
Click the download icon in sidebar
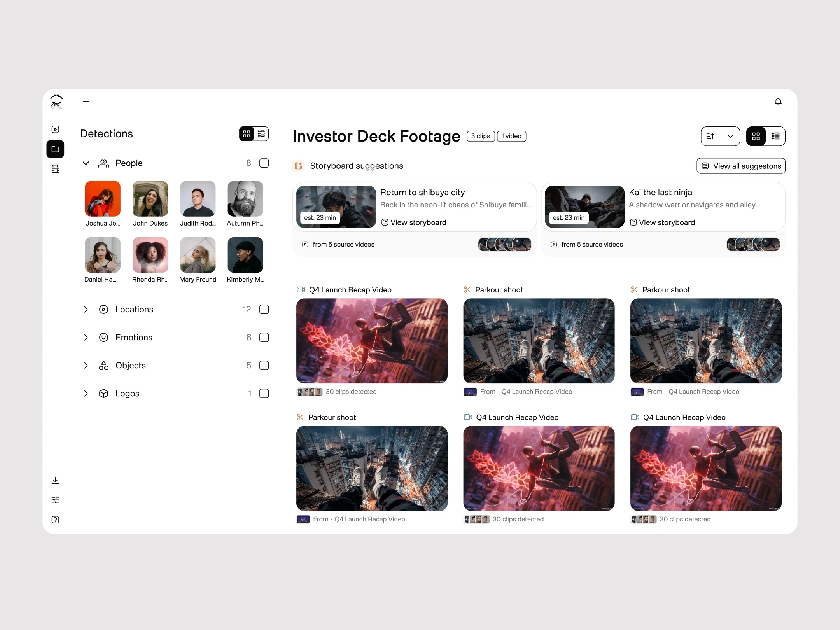[x=56, y=481]
